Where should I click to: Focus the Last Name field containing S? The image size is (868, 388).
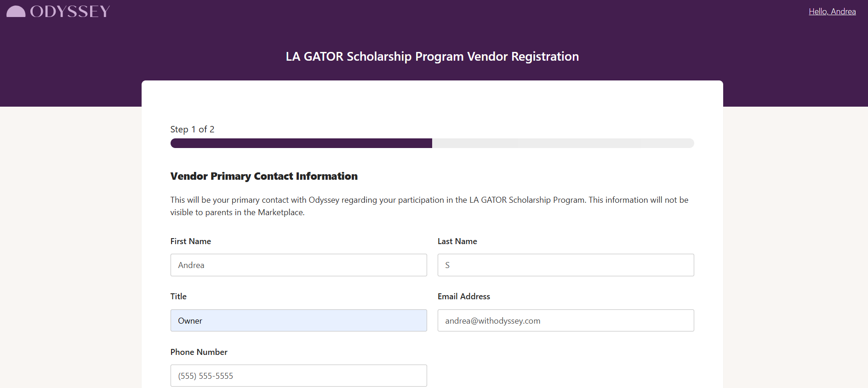tap(565, 265)
